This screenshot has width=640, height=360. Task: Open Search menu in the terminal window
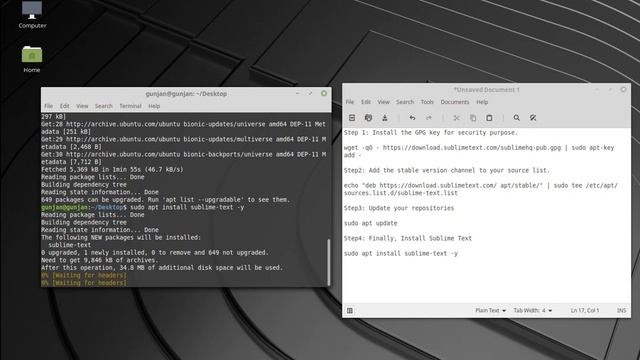[104, 106]
